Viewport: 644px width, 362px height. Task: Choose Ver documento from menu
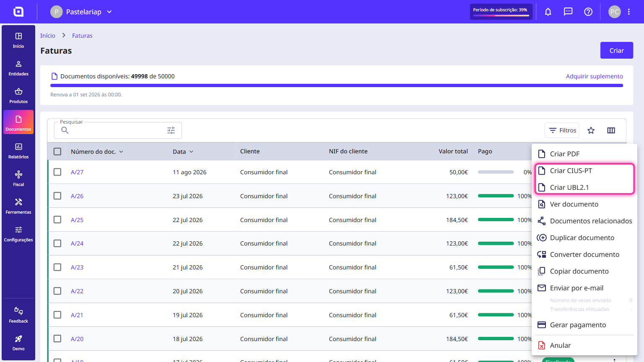pos(584,204)
